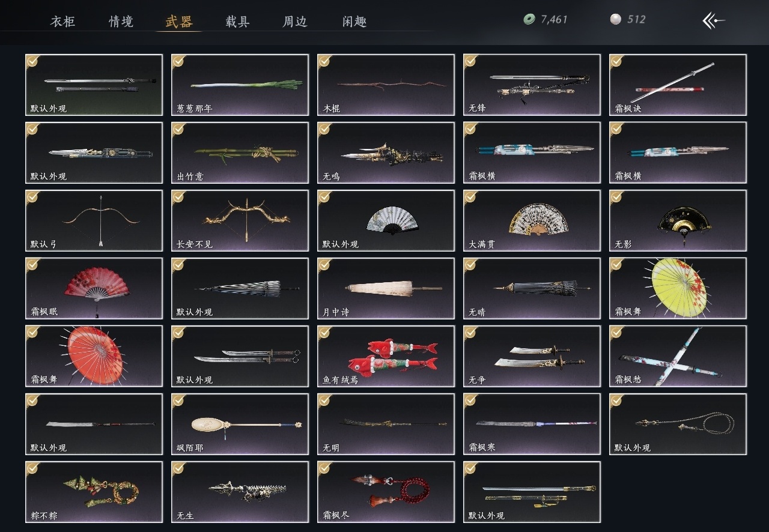The width and height of the screenshot is (769, 532).
Task: Toggle the checkmark on 粽不粽 card
Action: tap(33, 468)
